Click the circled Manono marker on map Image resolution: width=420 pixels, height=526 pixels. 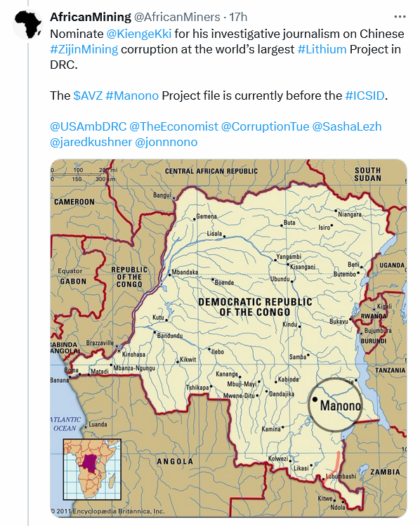pos(335,405)
